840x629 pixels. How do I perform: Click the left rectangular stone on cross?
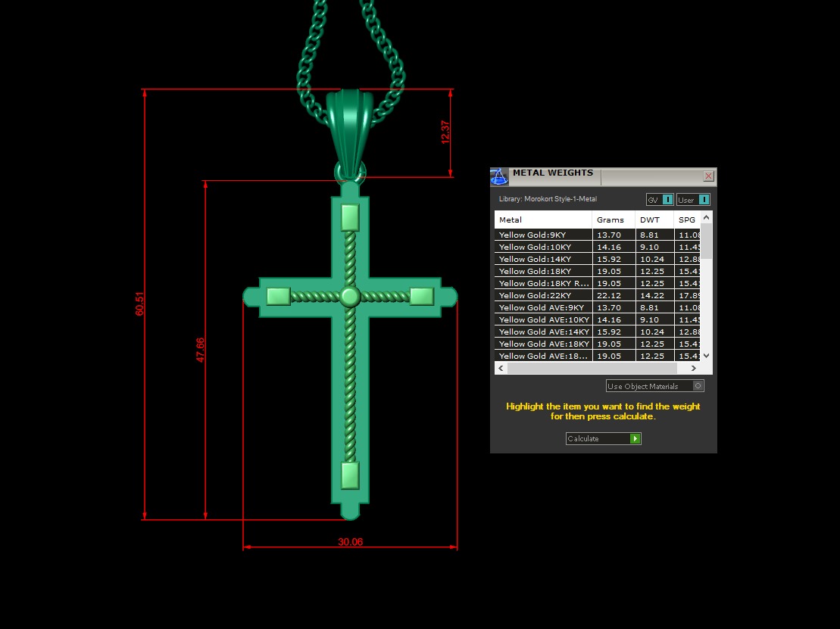(278, 296)
